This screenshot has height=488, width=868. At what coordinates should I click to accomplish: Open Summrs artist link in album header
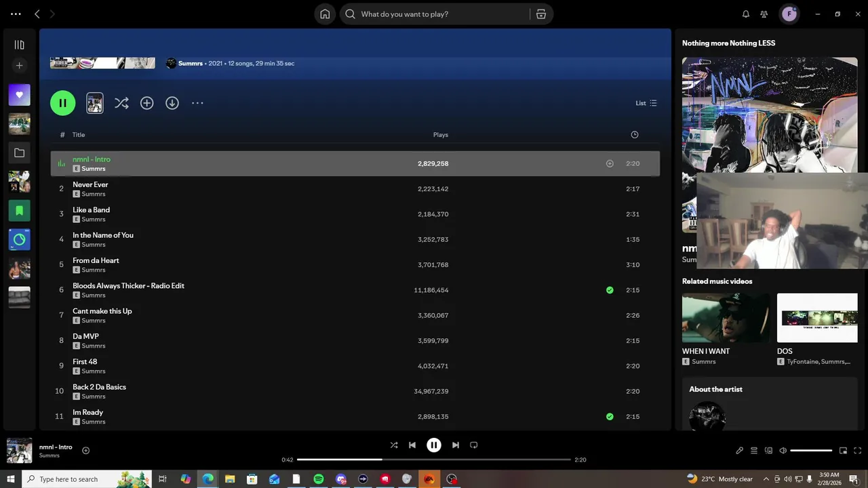tap(191, 63)
